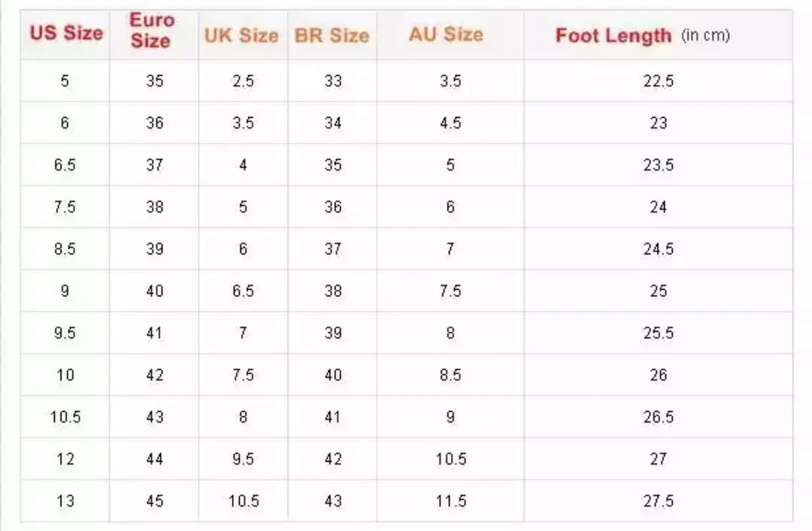Click AU size 11.5 cell
Viewport: 812px width, 531px height.
pos(450,501)
